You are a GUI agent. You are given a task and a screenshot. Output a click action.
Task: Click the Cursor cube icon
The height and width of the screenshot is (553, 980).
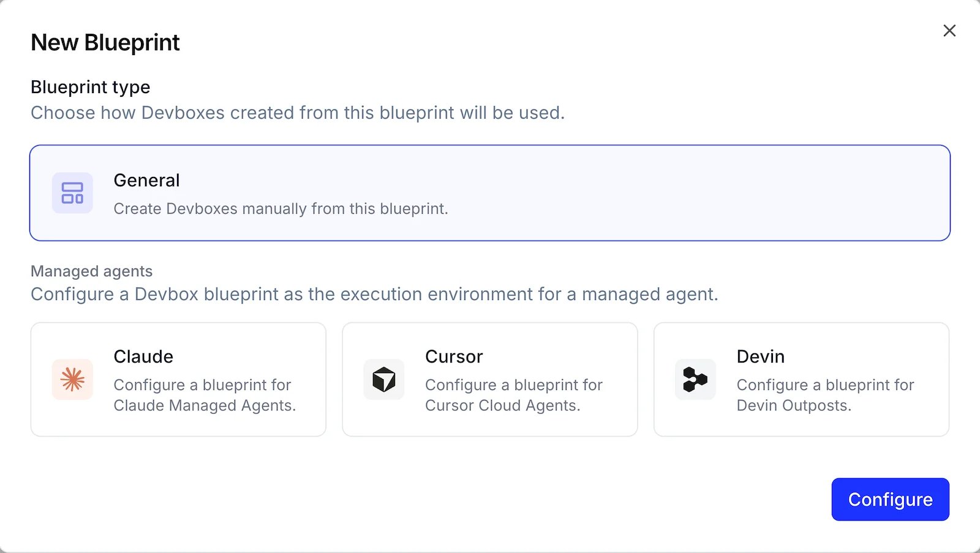pyautogui.click(x=384, y=380)
